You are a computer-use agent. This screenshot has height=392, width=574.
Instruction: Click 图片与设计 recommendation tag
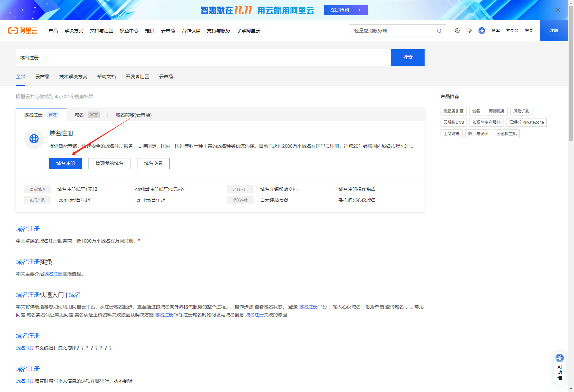(x=478, y=134)
